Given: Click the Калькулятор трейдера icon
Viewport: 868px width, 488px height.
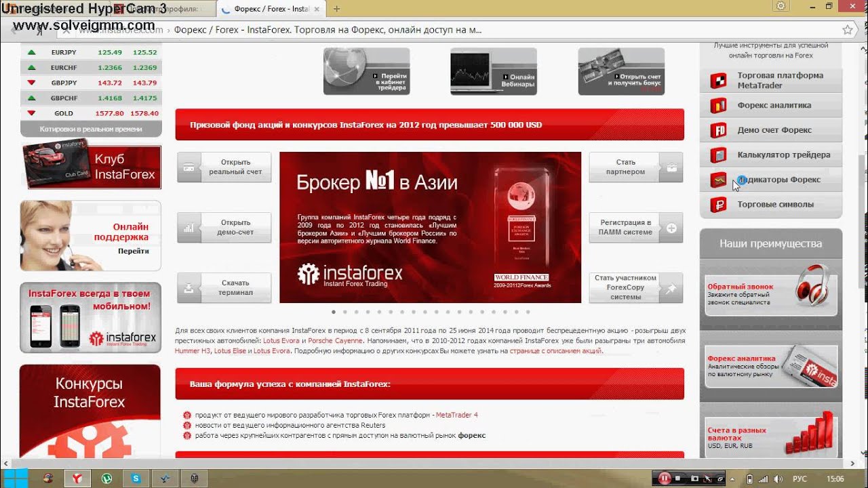Looking at the screenshot, I should click(x=717, y=155).
